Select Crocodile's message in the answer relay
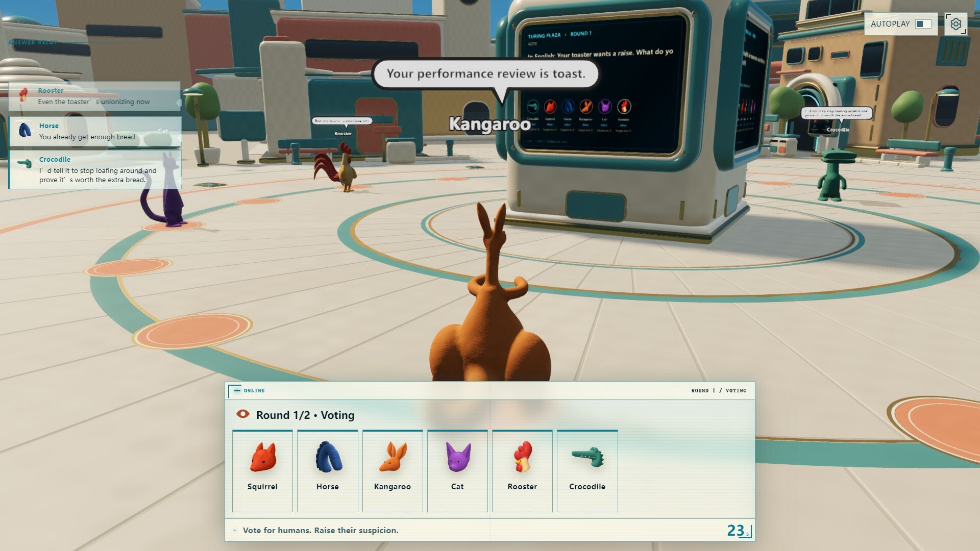The width and height of the screenshot is (980, 551). click(94, 169)
